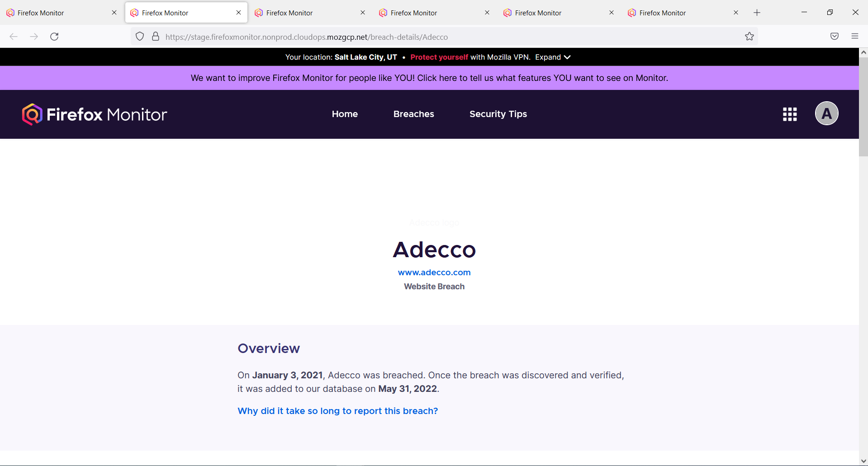Open the Breaches nav item
Viewport: 868px width, 466px height.
point(413,114)
